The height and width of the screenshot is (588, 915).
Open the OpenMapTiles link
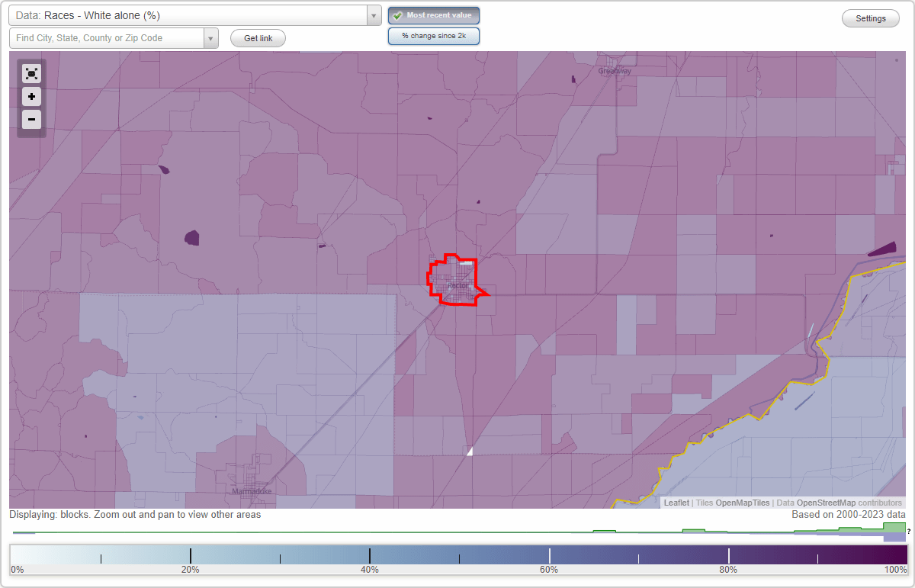pos(741,503)
